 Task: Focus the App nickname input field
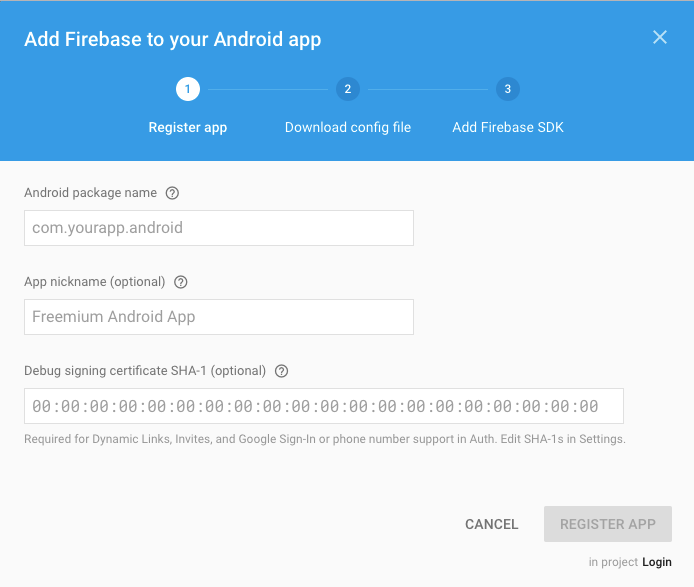coord(219,317)
